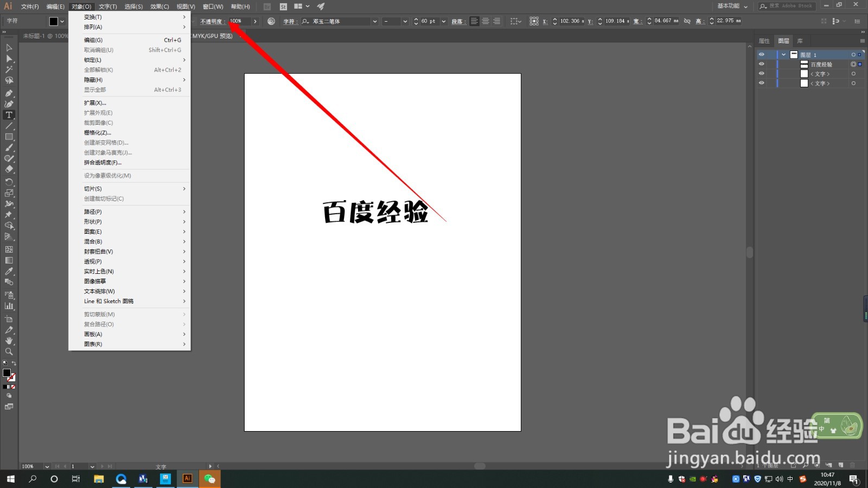Open the font style dropdown
This screenshot has width=868, height=488.
pyautogui.click(x=405, y=21)
